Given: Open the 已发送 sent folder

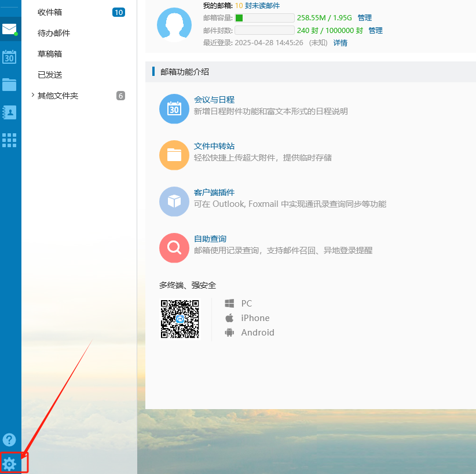Looking at the screenshot, I should tap(50, 75).
